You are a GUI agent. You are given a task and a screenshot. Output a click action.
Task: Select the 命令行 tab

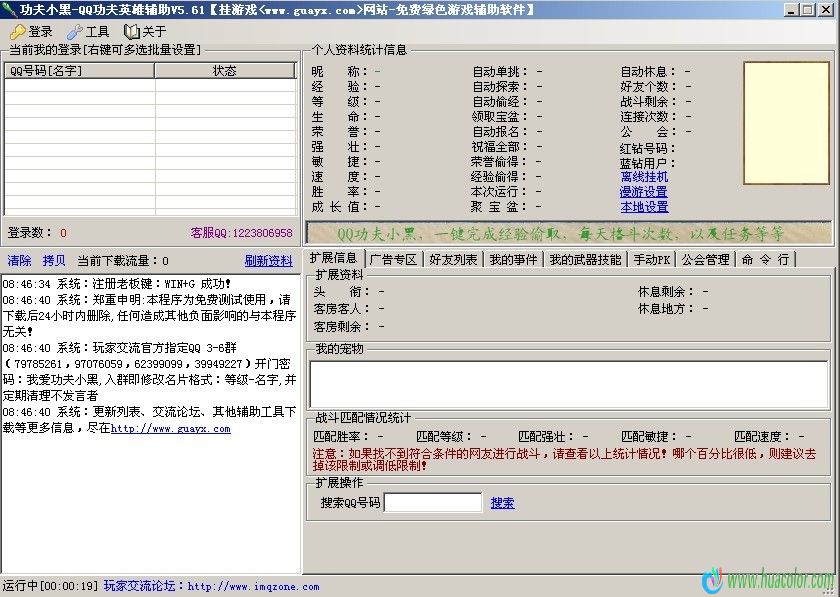765,259
